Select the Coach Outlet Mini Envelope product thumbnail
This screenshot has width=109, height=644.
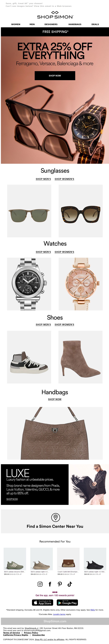pyautogui.click(x=68, y=559)
